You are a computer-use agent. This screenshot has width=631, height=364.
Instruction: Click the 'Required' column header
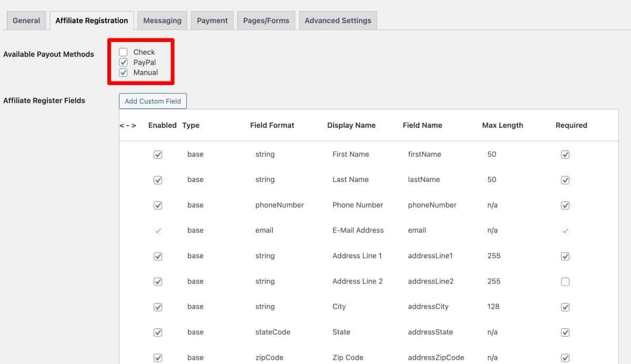pos(572,125)
